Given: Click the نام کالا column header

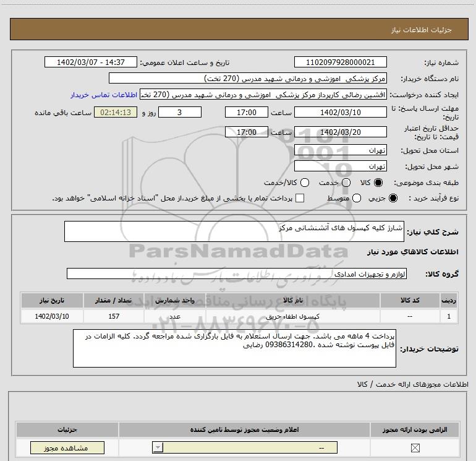Looking at the screenshot, I should pyautogui.click(x=293, y=300).
